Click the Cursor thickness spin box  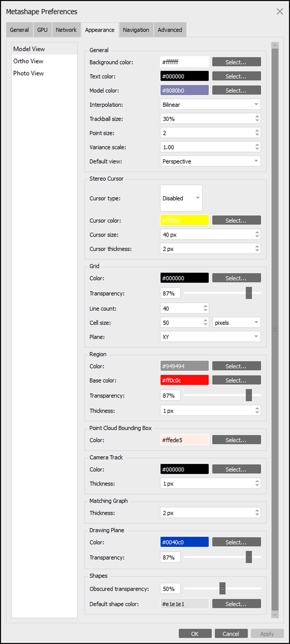[210, 249]
